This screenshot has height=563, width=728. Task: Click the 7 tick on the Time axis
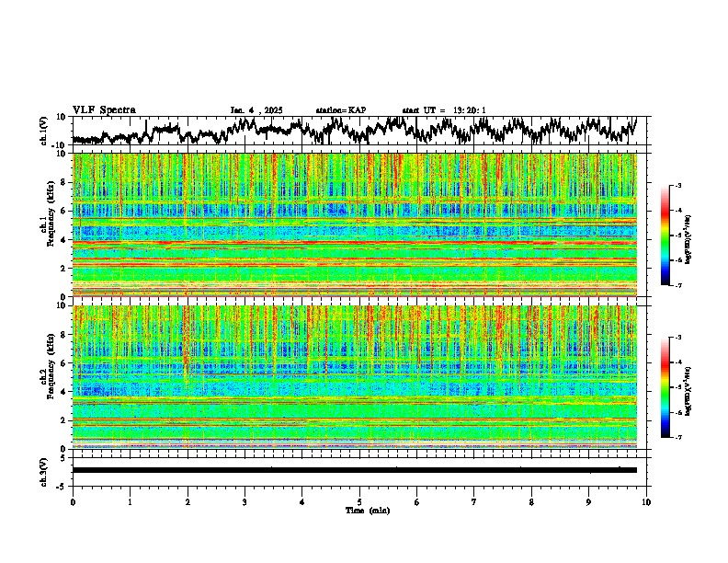click(474, 502)
